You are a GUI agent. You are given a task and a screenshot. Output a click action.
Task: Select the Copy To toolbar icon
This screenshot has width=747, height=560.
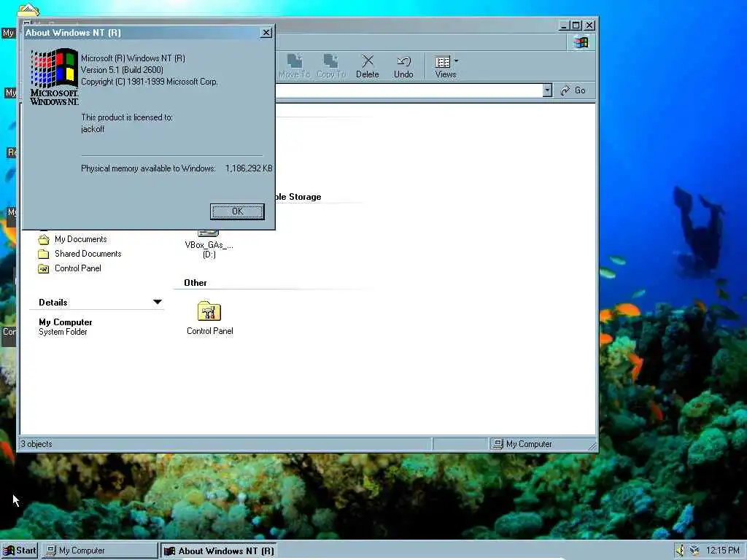[x=331, y=66]
